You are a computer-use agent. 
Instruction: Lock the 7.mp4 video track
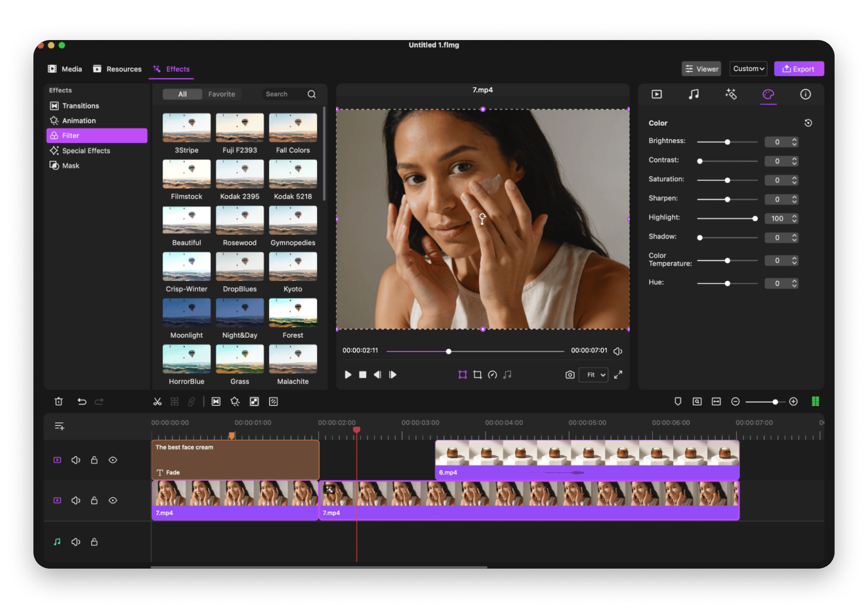(x=94, y=500)
